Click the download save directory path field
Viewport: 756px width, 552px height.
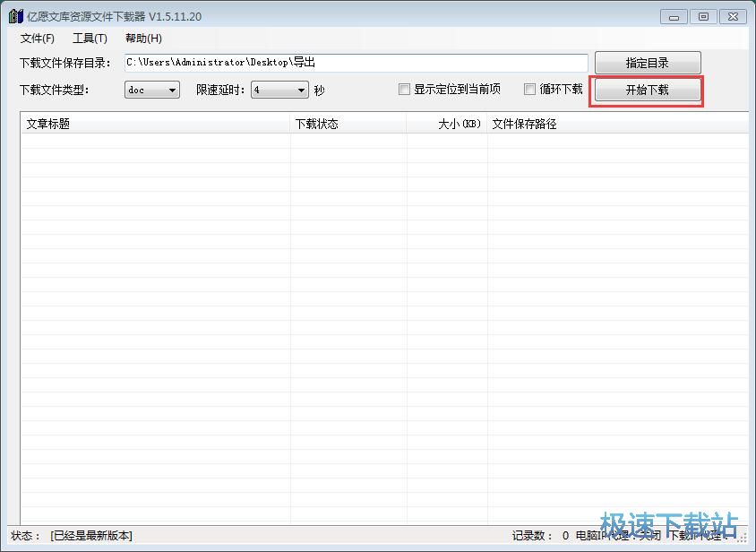(356, 63)
